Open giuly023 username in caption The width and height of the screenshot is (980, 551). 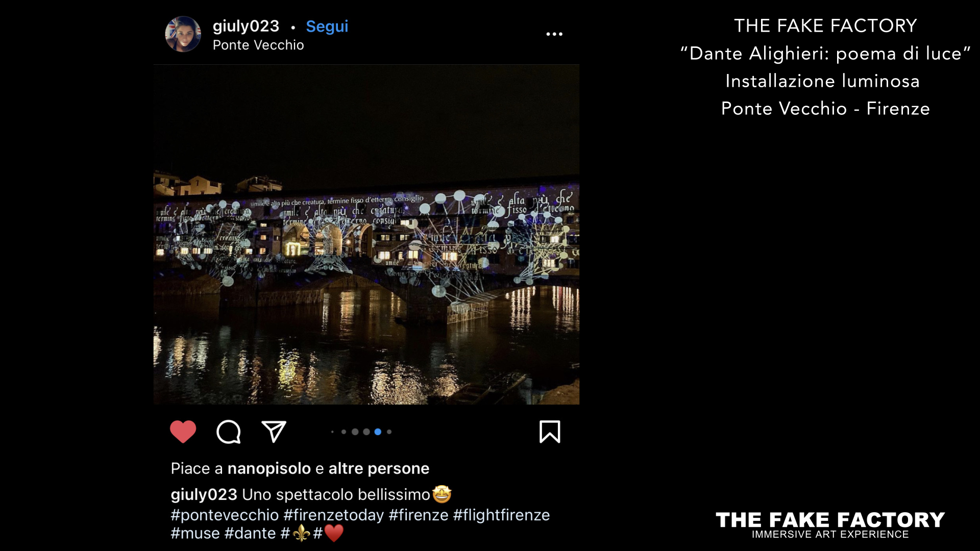(204, 494)
